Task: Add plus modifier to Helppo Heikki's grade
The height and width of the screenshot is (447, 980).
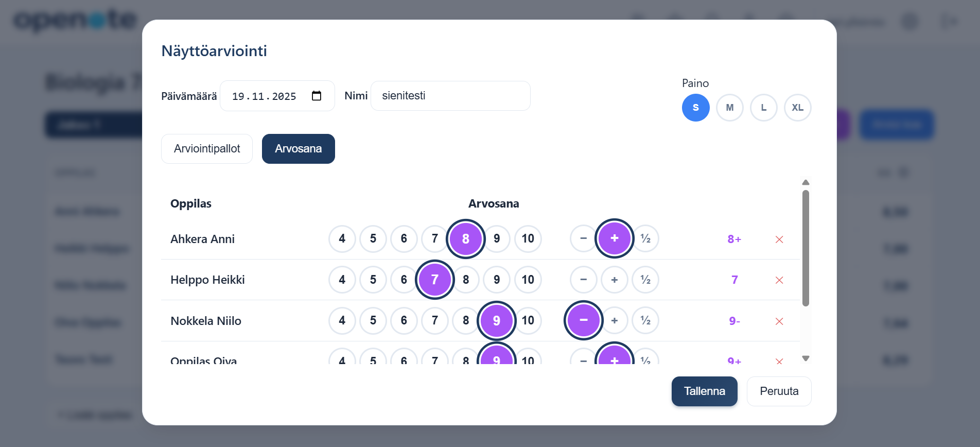Action: coord(615,280)
